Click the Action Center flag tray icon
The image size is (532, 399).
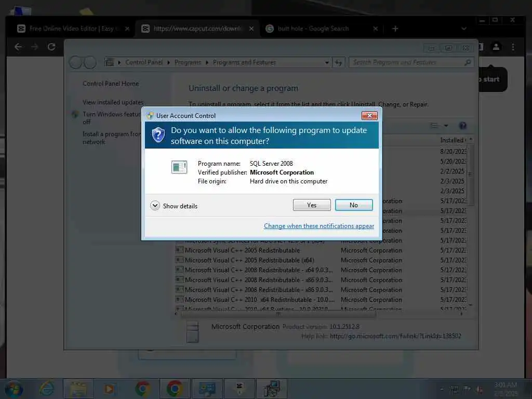tap(467, 389)
